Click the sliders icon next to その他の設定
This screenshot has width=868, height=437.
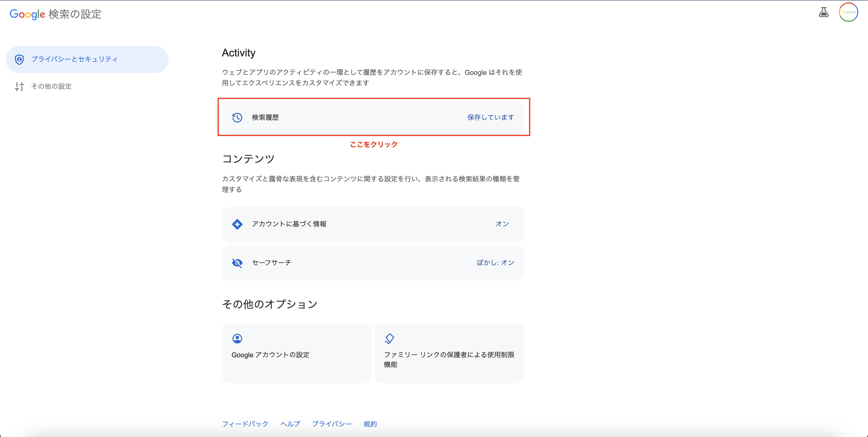pyautogui.click(x=19, y=86)
